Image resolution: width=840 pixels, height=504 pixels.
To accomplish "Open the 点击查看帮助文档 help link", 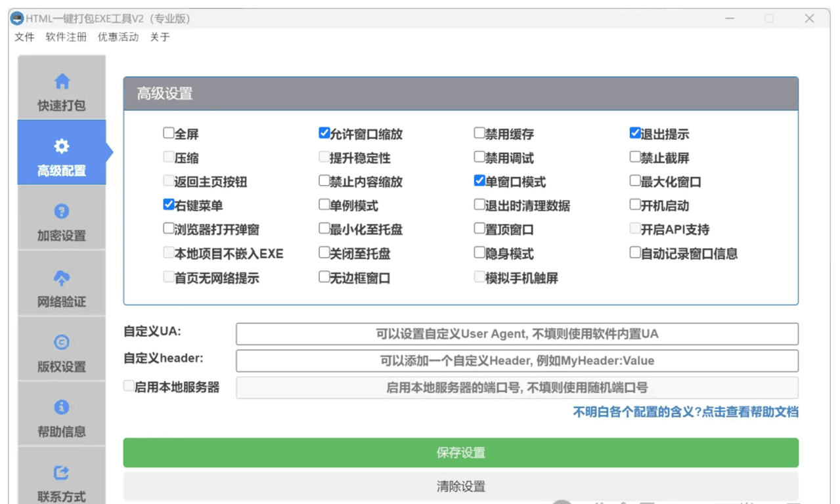I will coord(686,412).
